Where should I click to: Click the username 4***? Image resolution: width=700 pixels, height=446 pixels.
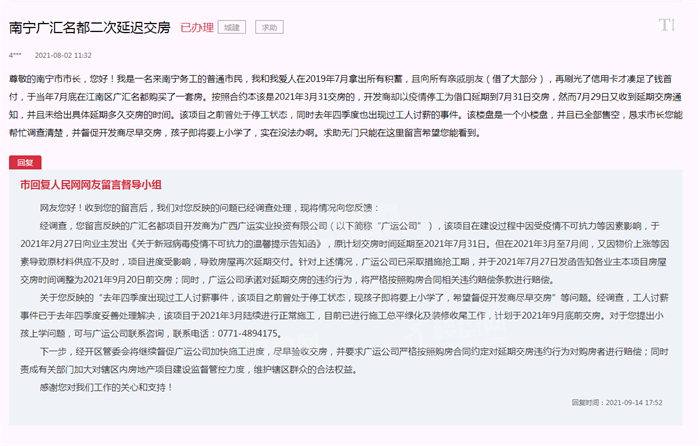pyautogui.click(x=15, y=55)
